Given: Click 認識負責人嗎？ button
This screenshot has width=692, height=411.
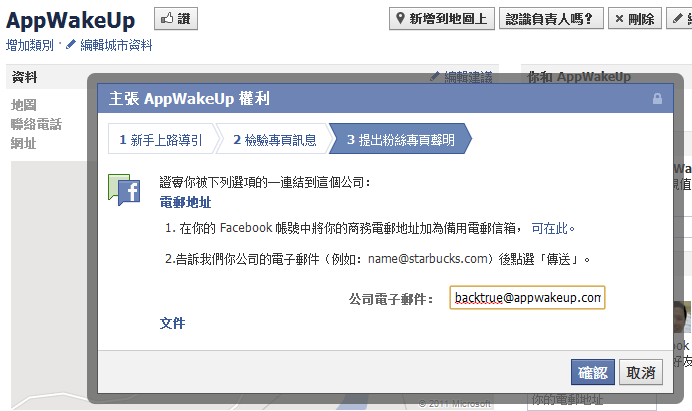Looking at the screenshot, I should point(551,19).
